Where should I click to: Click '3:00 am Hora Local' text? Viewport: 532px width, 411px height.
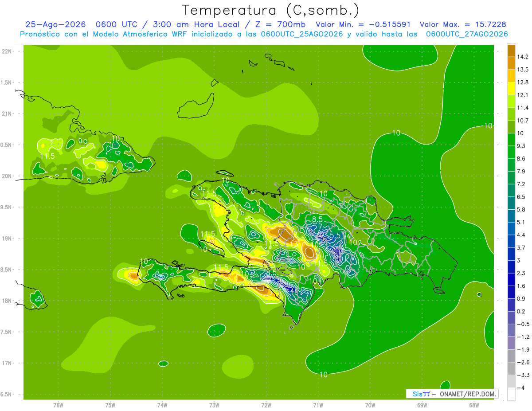click(197, 24)
